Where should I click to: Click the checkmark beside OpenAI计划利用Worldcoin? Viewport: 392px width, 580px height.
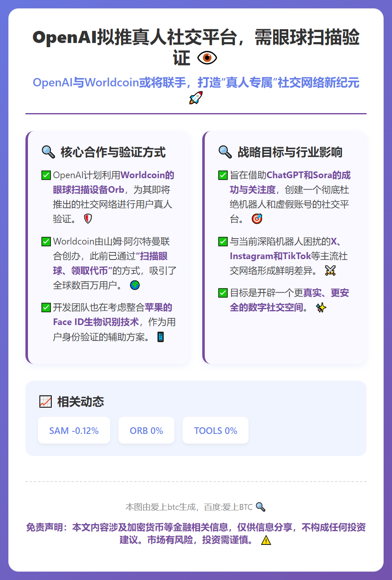pyautogui.click(x=46, y=175)
